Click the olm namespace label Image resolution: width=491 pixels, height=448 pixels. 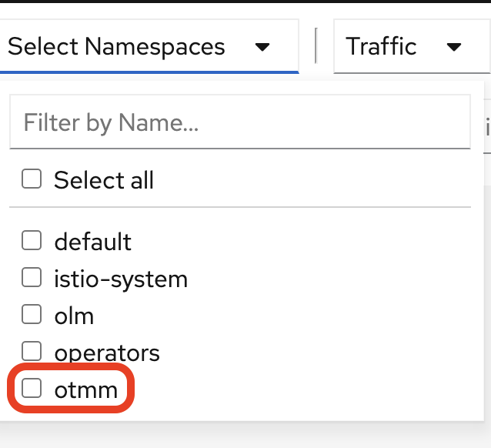(74, 316)
